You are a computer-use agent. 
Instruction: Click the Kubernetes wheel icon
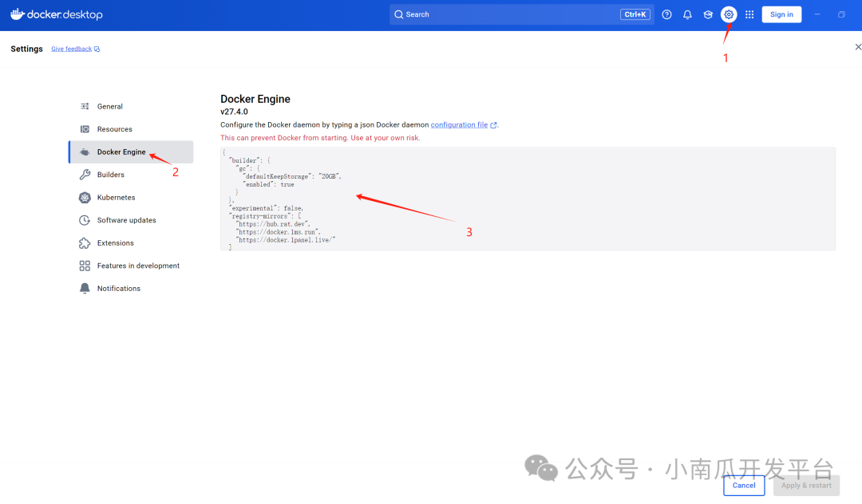pos(85,198)
